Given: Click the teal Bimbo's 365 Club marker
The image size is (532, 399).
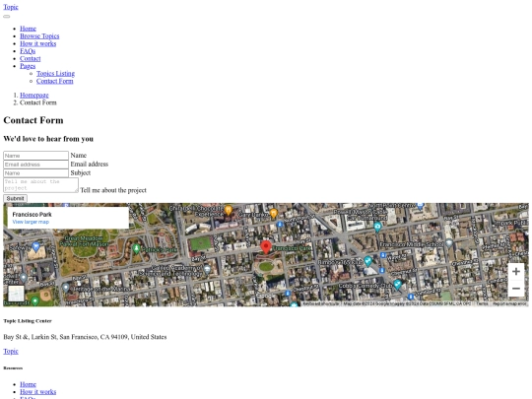Looking at the screenshot, I should click(x=367, y=261).
